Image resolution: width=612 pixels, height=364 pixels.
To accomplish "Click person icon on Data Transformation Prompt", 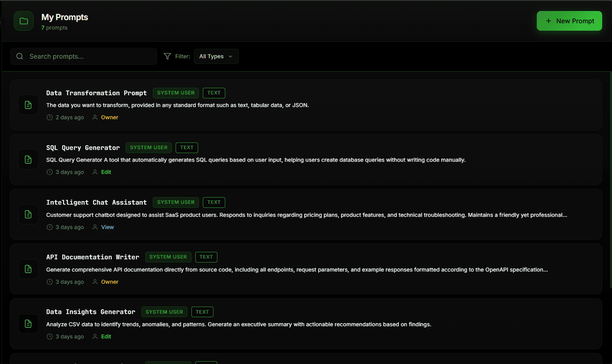I will click(95, 117).
